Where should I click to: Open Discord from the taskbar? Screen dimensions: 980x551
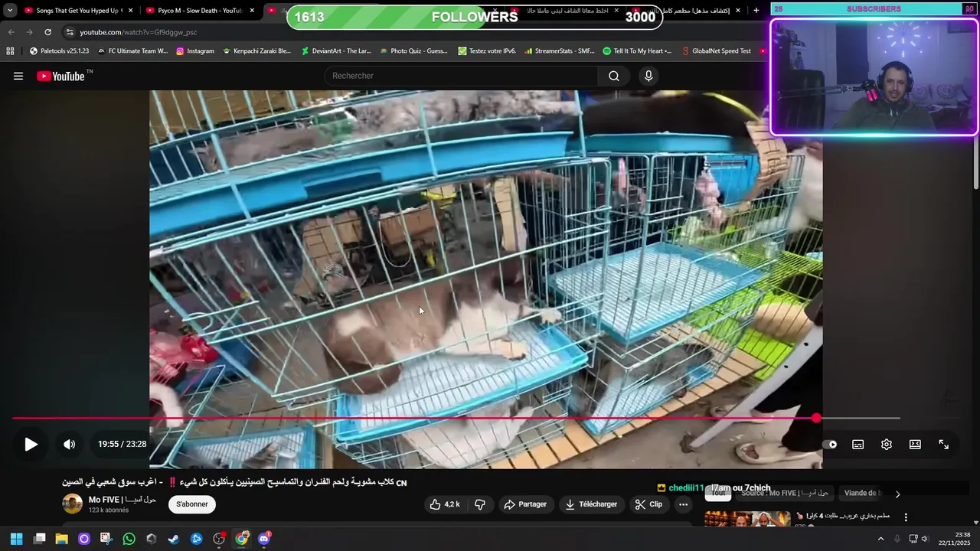[x=264, y=539]
